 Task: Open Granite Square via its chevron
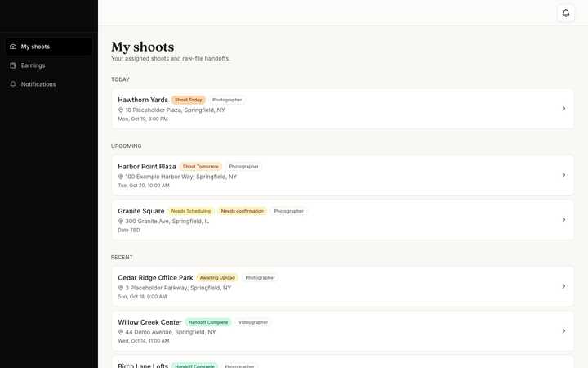pyautogui.click(x=563, y=220)
